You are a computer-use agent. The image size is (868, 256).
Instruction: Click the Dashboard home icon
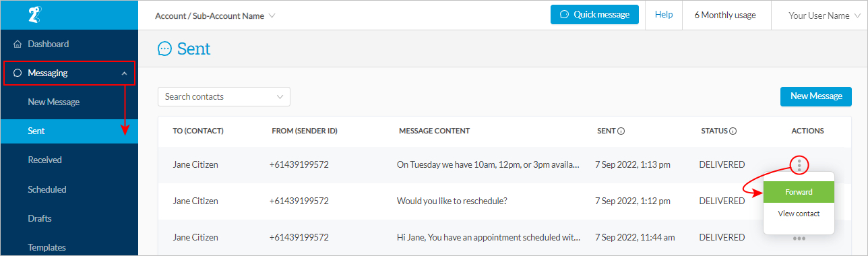(x=18, y=44)
